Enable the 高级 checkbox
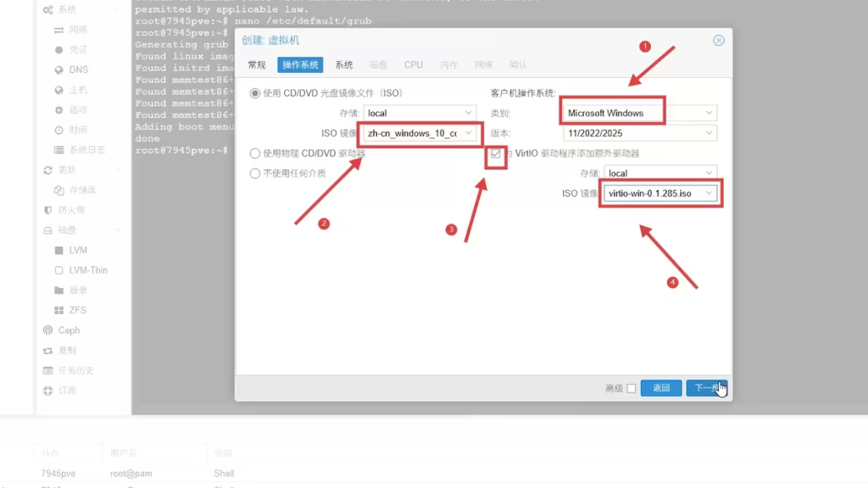Screen dimensions: 868x488 pos(631,389)
